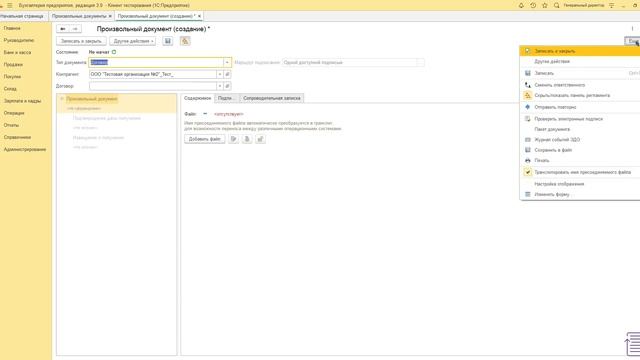This screenshot has width=640, height=360.
Task: Open the Покупки sidebar section
Action: [12, 76]
